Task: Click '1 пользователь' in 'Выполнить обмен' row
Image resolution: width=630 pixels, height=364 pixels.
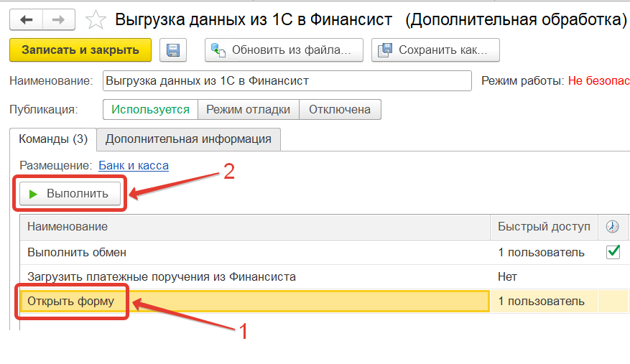Action: click(x=541, y=252)
